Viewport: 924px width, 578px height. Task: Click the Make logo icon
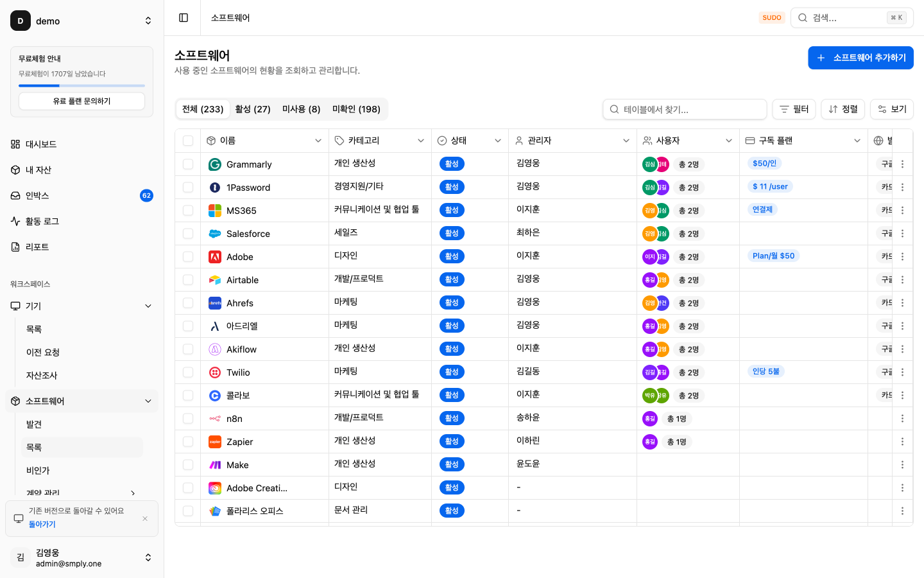click(x=215, y=465)
